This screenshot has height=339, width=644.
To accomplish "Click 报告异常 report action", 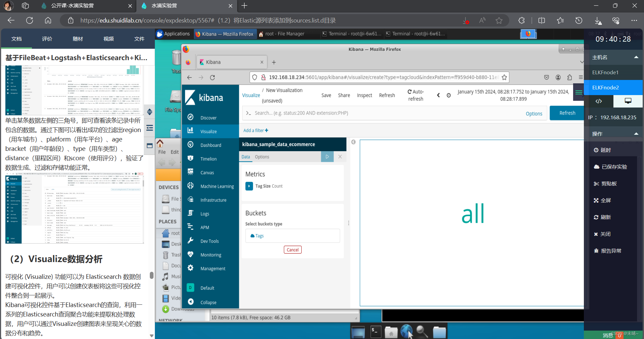I will [x=608, y=251].
